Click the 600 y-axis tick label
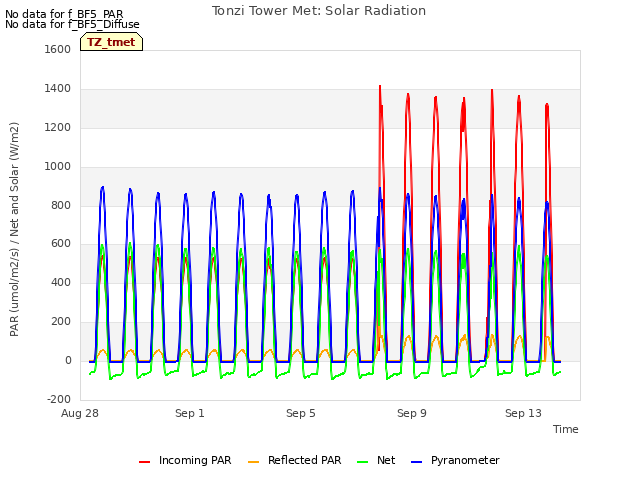The image size is (640, 480). (61, 244)
